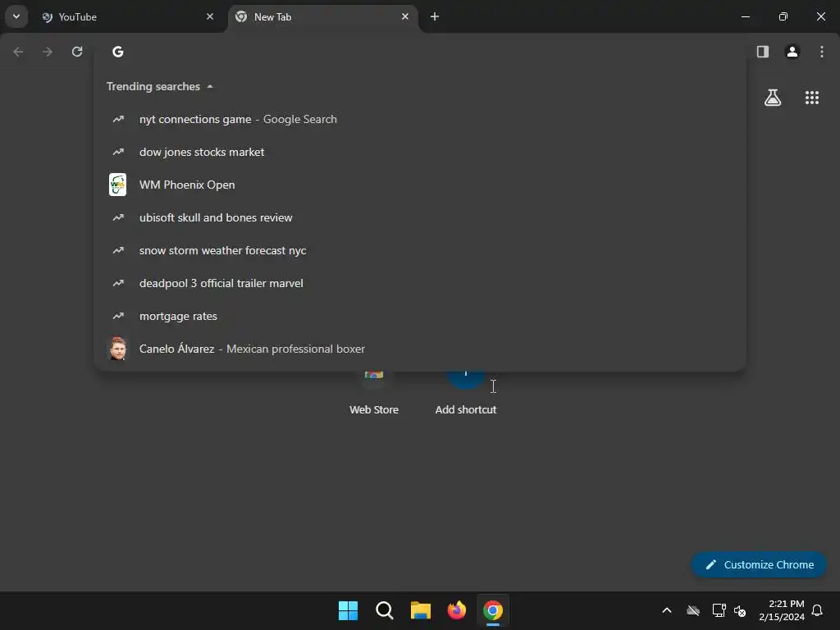840x630 pixels.
Task: Go back with the back arrow
Action: coord(18,52)
